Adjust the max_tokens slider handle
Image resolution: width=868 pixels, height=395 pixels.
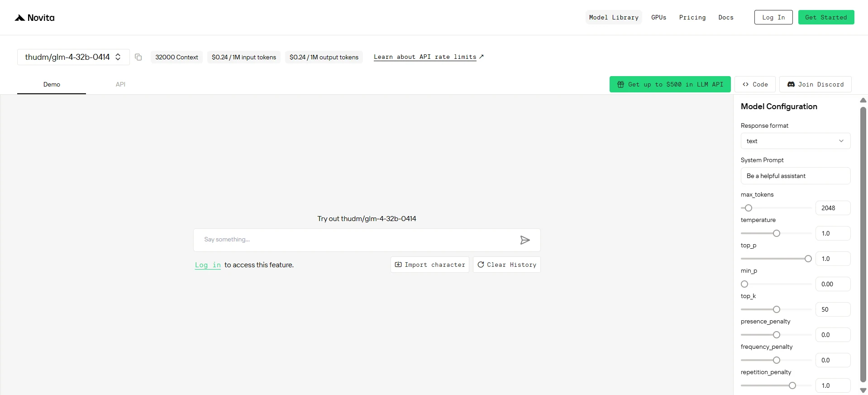tap(749, 208)
